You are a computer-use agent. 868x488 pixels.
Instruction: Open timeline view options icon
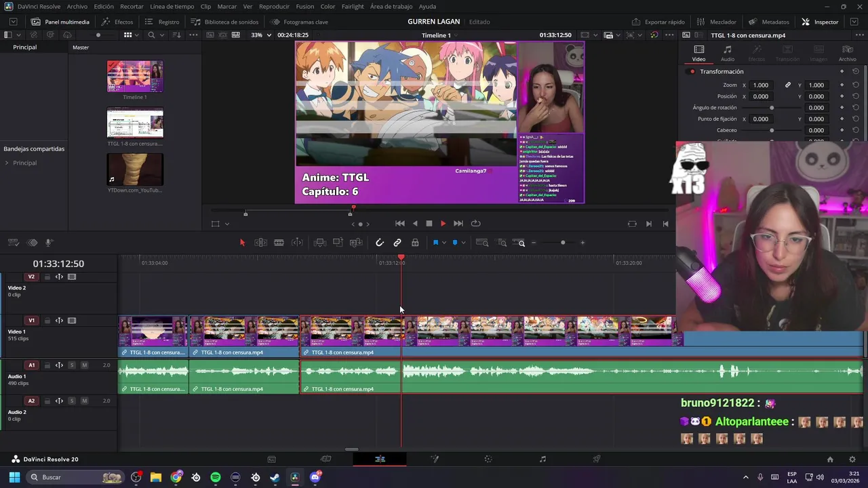click(x=13, y=243)
